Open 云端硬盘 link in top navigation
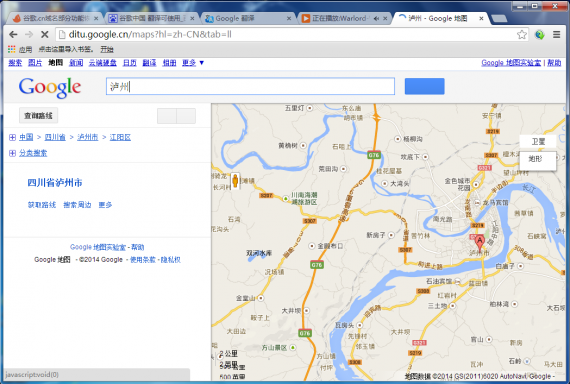The image size is (570, 384). [103, 63]
